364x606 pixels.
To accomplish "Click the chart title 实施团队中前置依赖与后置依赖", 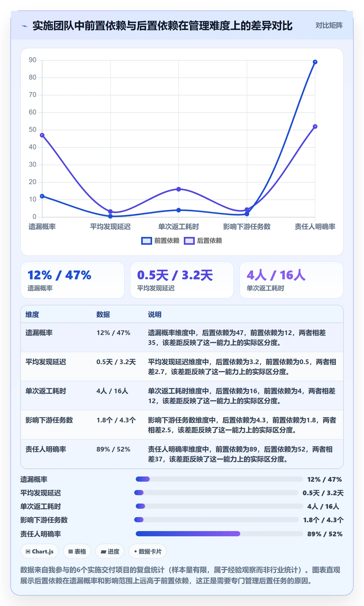I will click(x=162, y=26).
